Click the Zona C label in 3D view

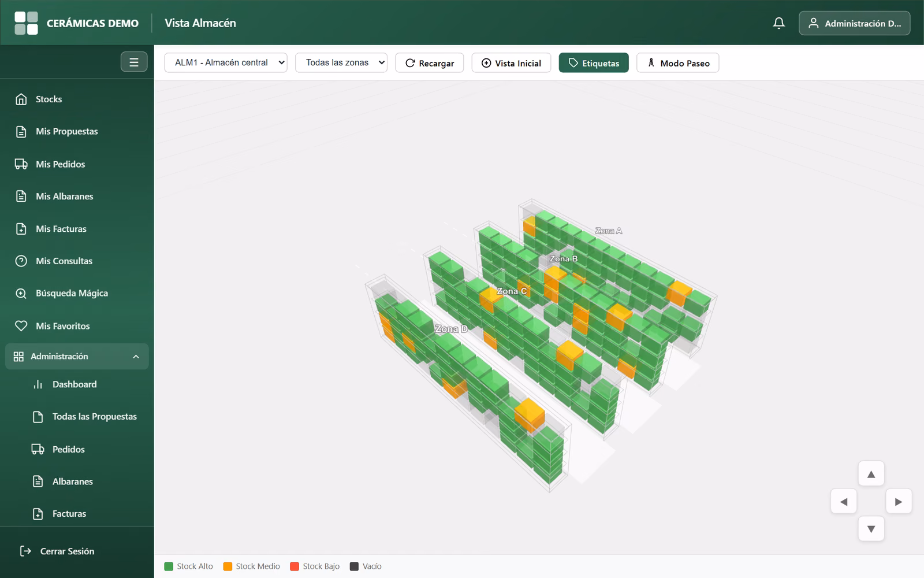[512, 291]
